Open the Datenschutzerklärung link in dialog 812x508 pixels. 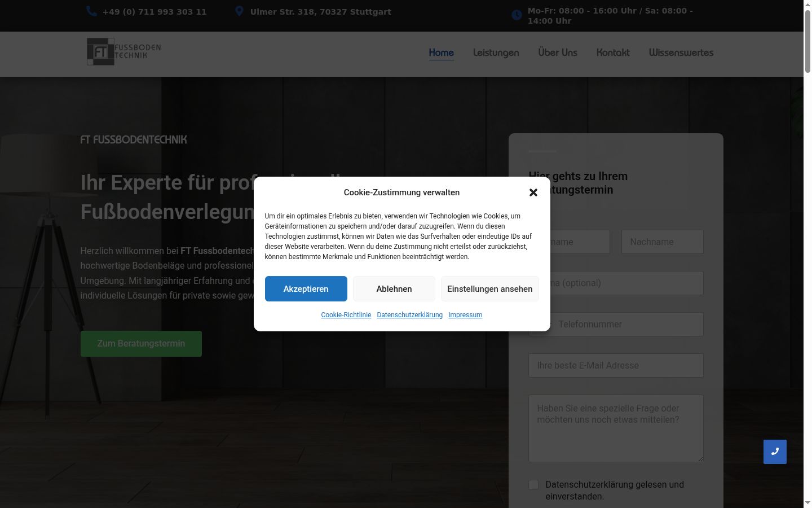tap(410, 315)
